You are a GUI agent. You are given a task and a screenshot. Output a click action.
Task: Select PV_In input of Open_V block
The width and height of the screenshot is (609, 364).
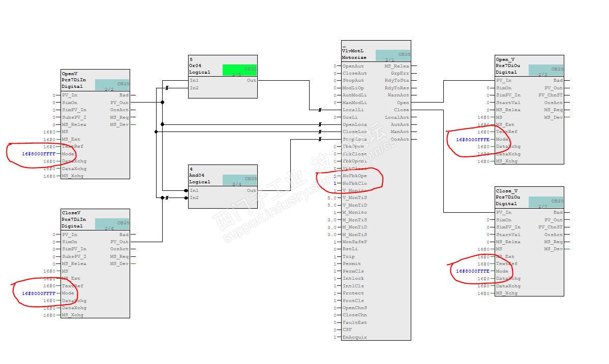pos(504,80)
